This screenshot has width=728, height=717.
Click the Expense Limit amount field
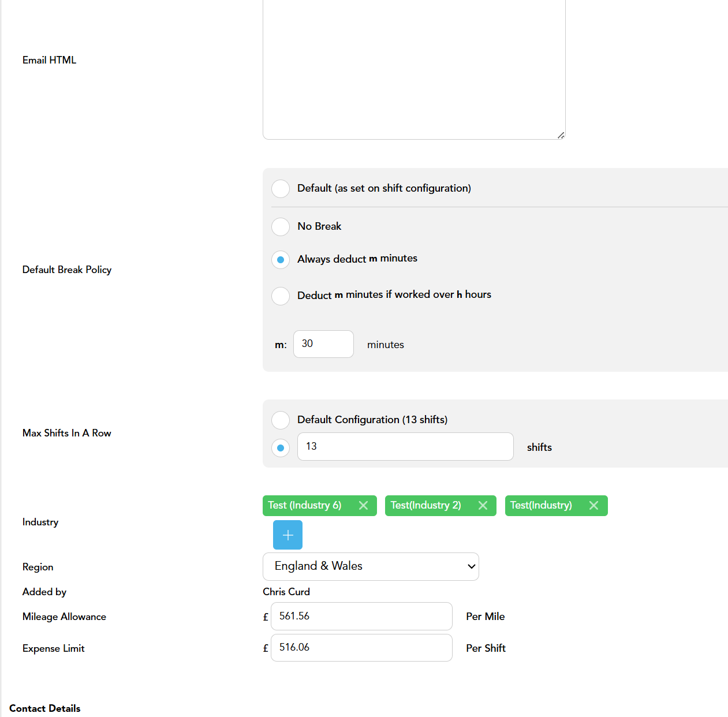[361, 648]
